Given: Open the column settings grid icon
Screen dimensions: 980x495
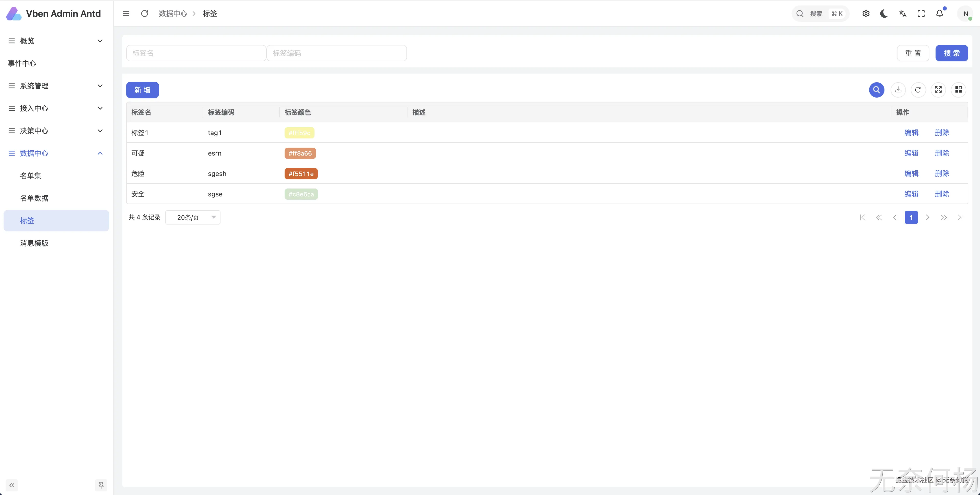Looking at the screenshot, I should pyautogui.click(x=958, y=90).
